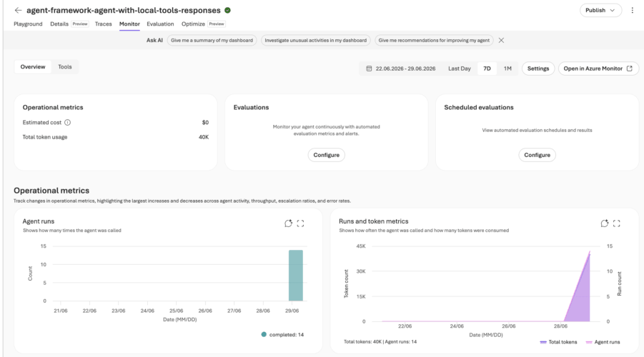This screenshot has width=644, height=357.
Task: Ask AI about Runs and token metrics chart
Action: click(x=605, y=223)
